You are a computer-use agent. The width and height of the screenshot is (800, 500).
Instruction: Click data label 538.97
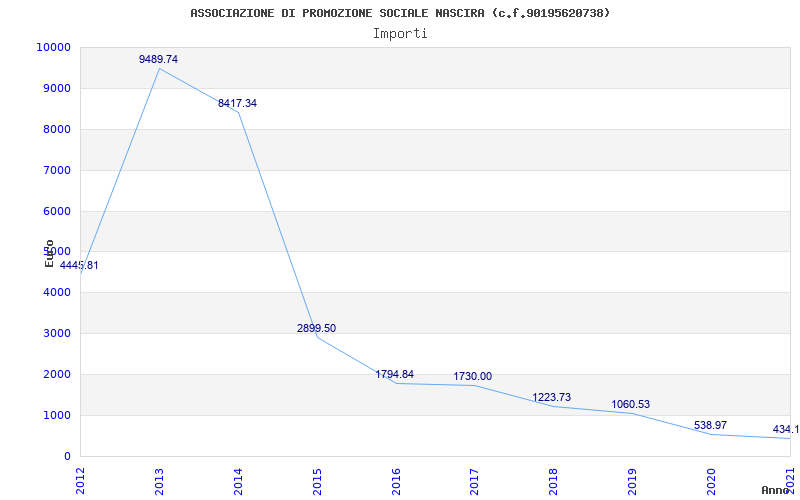coord(710,426)
